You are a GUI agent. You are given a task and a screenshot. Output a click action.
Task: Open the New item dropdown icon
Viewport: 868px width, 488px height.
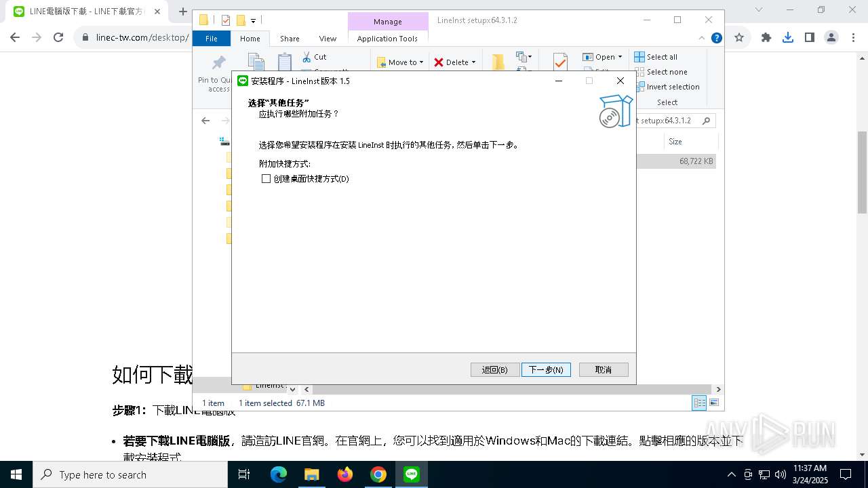click(x=524, y=57)
